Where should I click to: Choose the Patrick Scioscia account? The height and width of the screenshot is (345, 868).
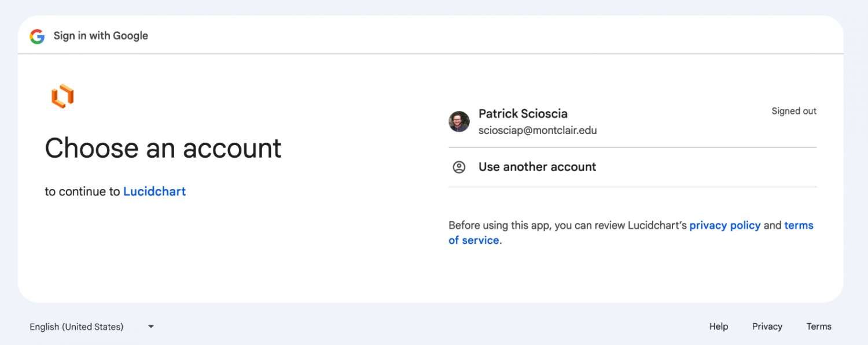pos(632,121)
